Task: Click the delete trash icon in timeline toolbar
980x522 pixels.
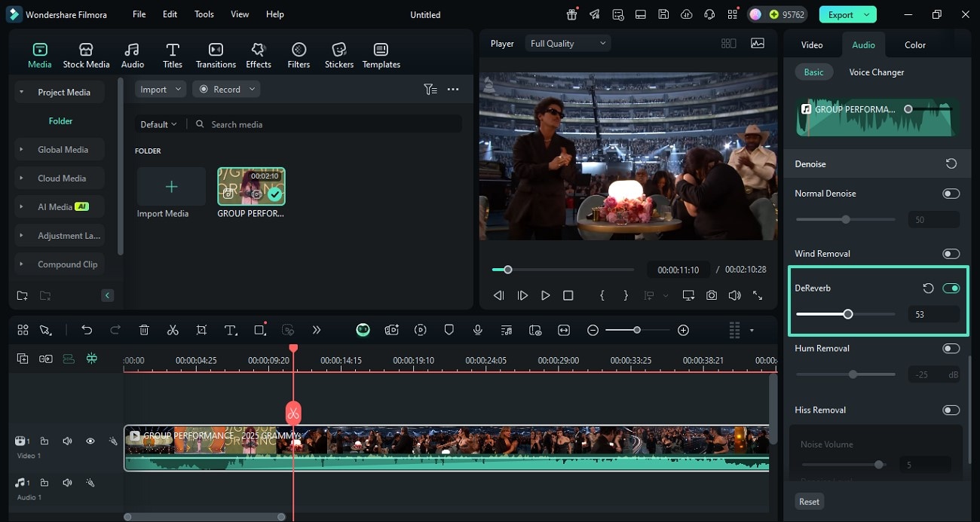Action: coord(144,330)
